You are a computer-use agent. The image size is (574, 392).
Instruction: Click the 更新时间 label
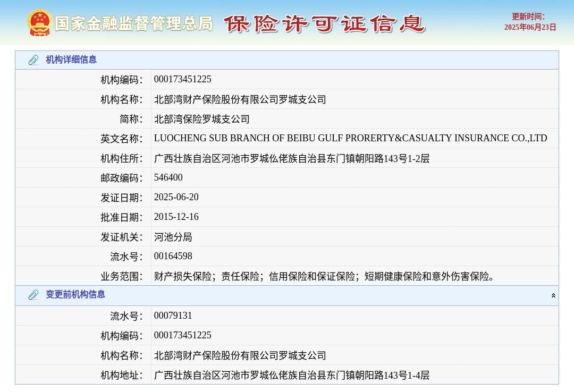click(528, 17)
